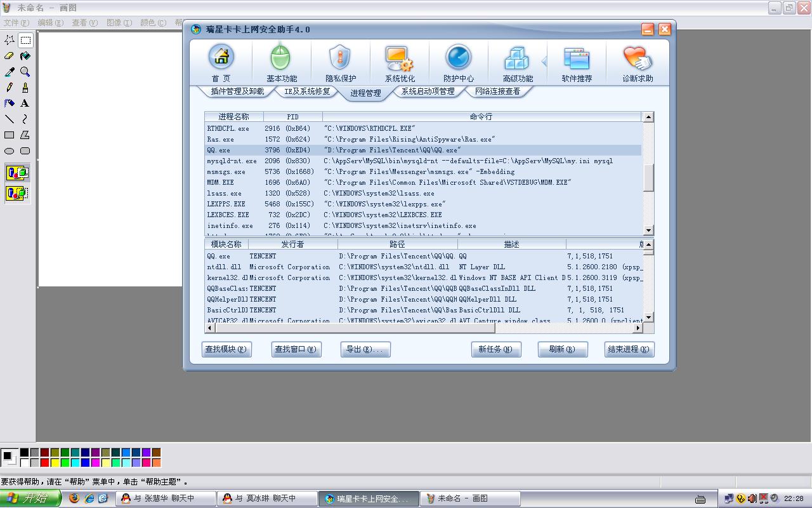
Task: Select the Pencil tool in Paint
Action: click(10, 88)
